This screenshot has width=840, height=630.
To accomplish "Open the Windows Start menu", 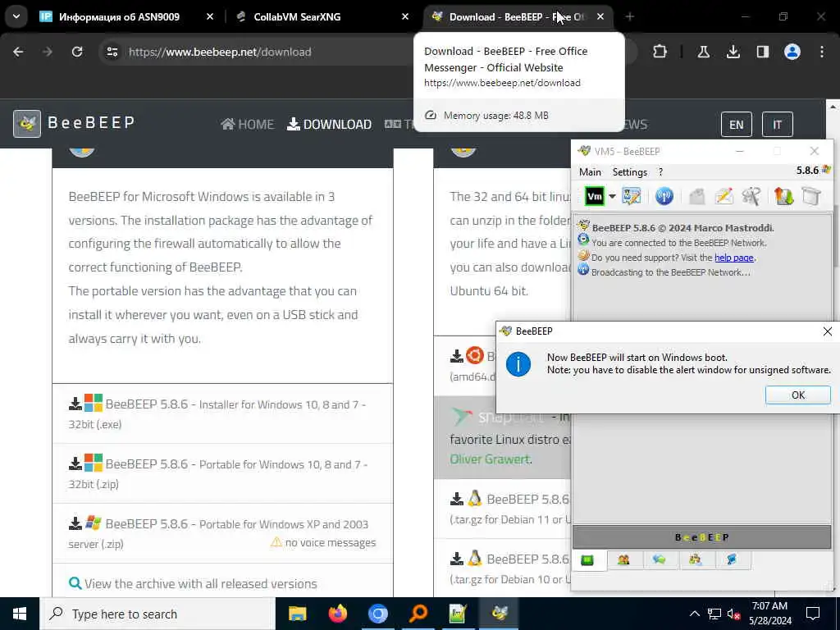I will pyautogui.click(x=20, y=614).
